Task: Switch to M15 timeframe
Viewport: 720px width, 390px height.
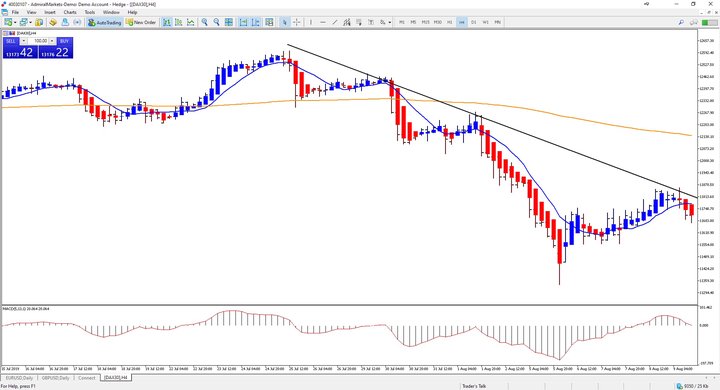Action: [x=426, y=22]
